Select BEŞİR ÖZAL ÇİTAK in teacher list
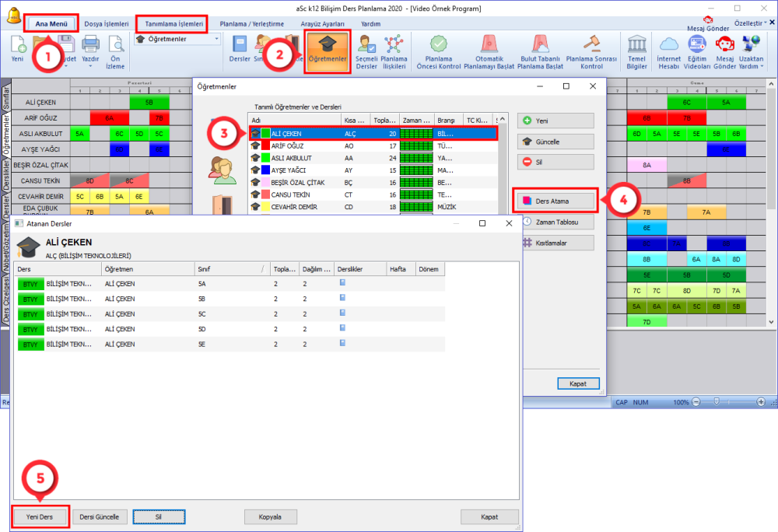Viewport: 778px width, 532px height. tap(373, 183)
